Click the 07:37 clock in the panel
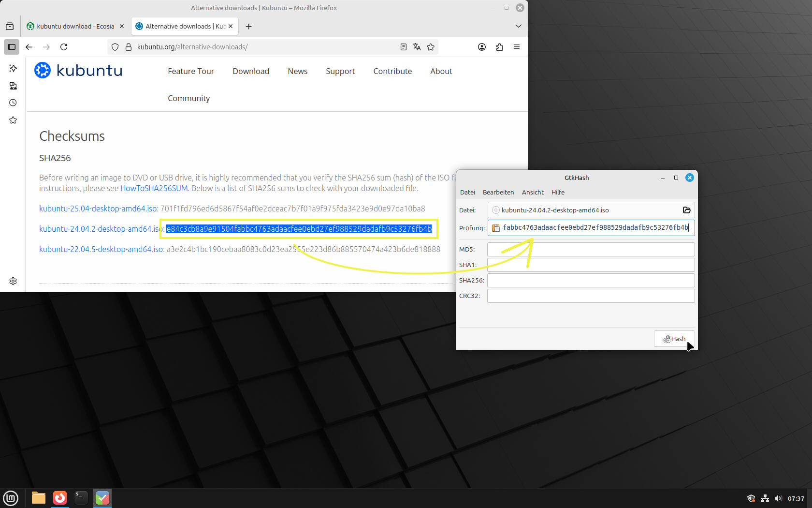 [796, 498]
